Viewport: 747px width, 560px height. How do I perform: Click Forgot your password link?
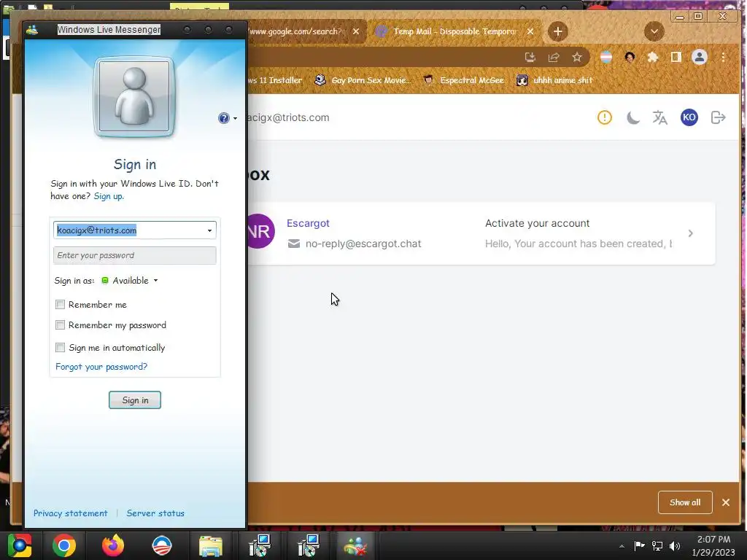(x=101, y=367)
